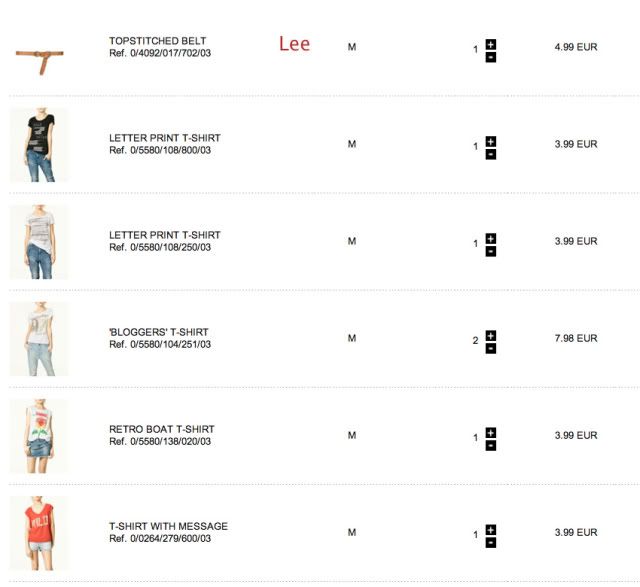This screenshot has width=640, height=587.
Task: Open the Retro Boat T-shirt thumbnail
Action: click(x=39, y=436)
